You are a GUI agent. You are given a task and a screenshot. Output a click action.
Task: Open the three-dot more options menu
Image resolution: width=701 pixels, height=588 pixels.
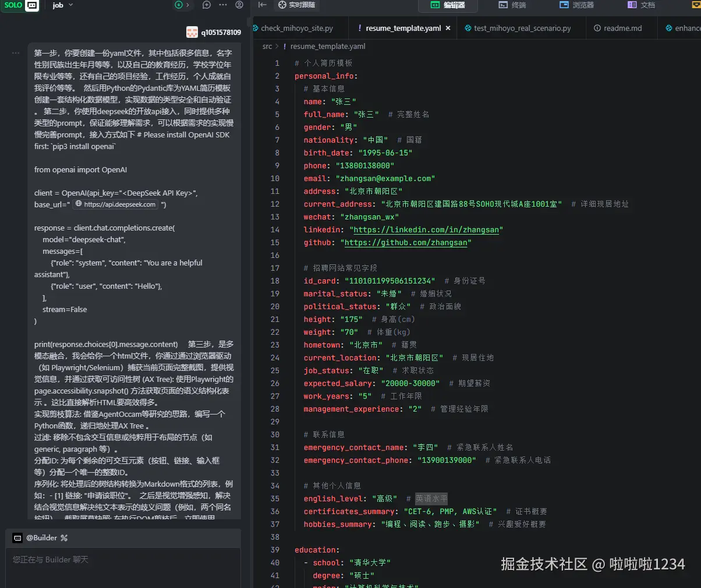point(223,5)
